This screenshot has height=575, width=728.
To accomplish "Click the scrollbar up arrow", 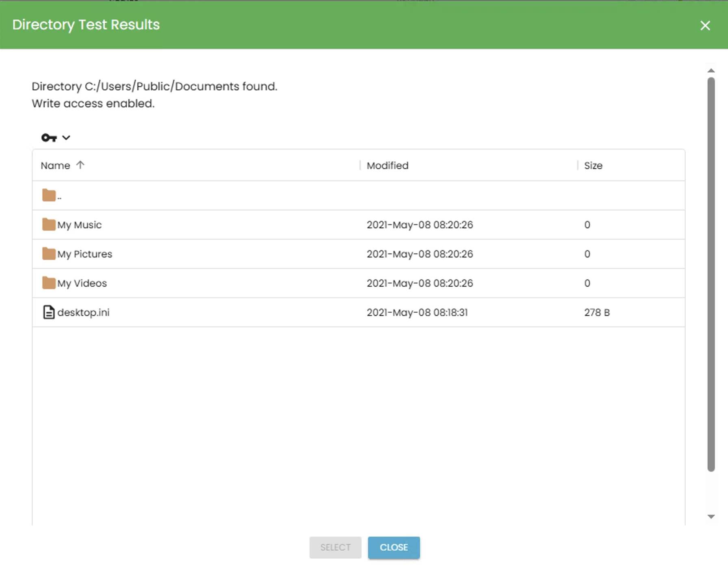I will click(711, 71).
